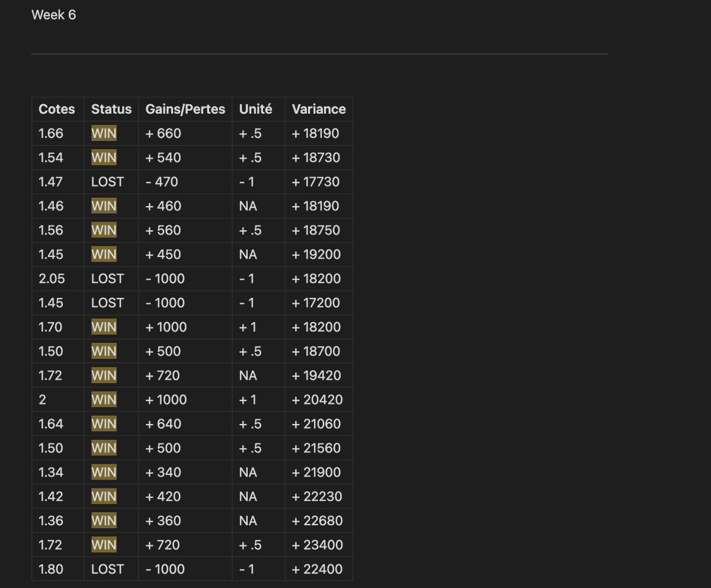Select the "Status" column header
The image size is (711, 588).
tap(111, 109)
